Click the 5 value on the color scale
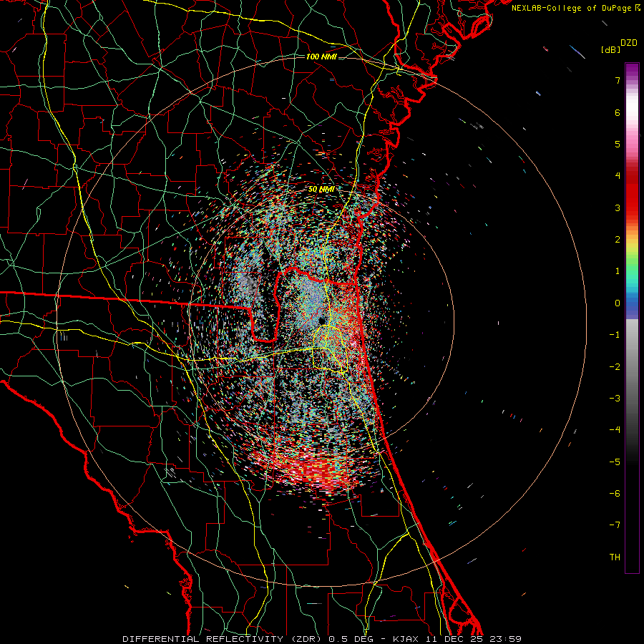 pos(618,144)
